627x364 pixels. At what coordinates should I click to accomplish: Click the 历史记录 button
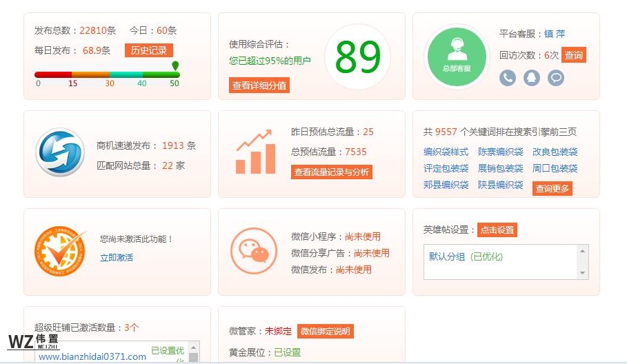click(149, 50)
